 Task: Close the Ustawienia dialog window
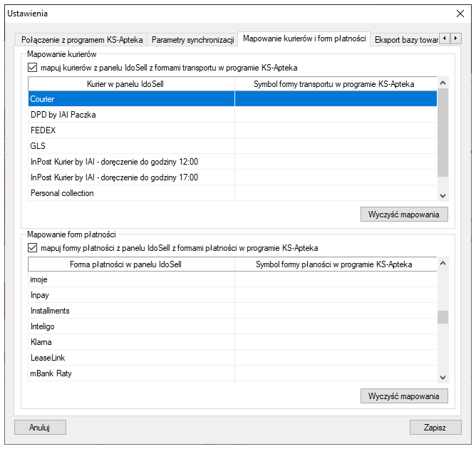(x=459, y=14)
